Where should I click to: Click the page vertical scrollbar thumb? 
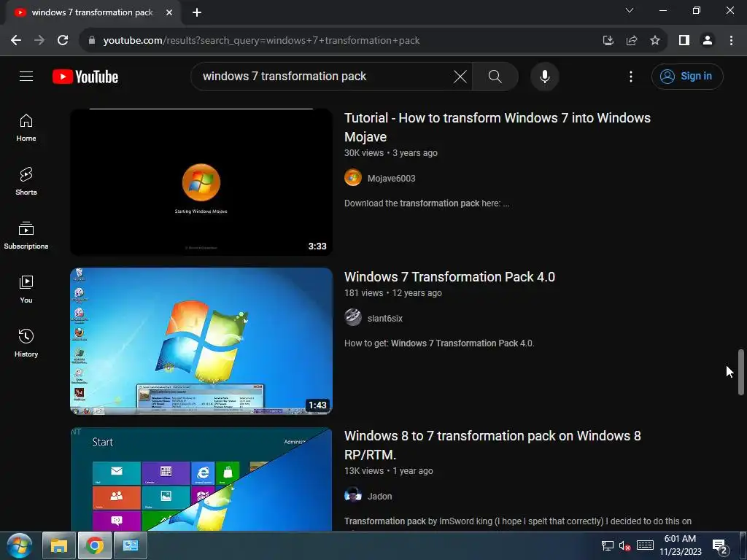741,371
